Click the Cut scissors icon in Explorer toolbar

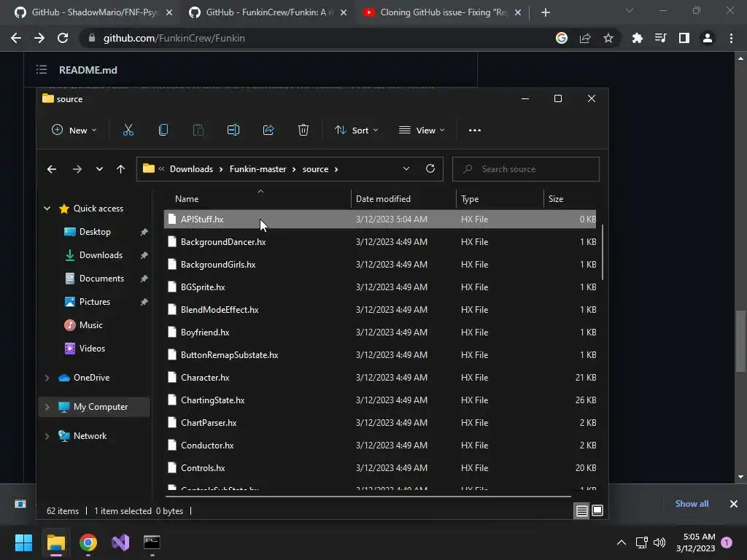pyautogui.click(x=128, y=130)
